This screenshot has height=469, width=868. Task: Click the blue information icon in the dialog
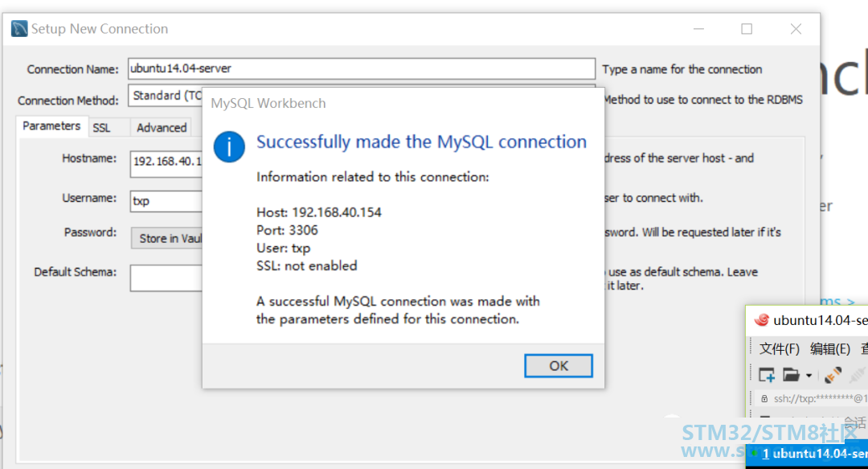(229, 147)
